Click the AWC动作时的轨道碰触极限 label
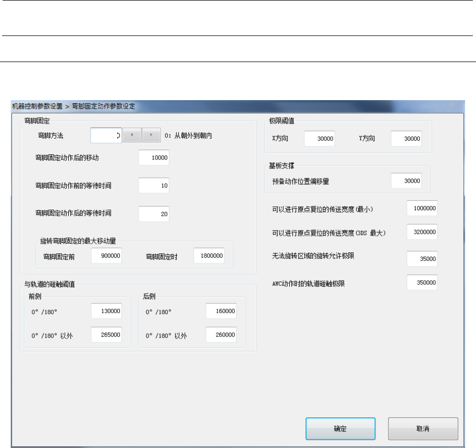Viewport: 476px width, 448px height. (309, 284)
